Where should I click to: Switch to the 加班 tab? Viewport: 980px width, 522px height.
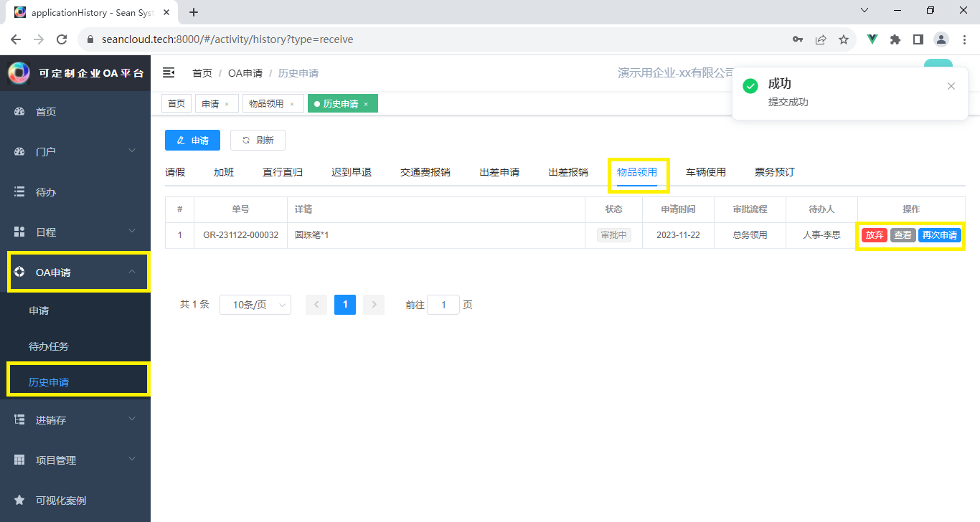click(x=224, y=172)
